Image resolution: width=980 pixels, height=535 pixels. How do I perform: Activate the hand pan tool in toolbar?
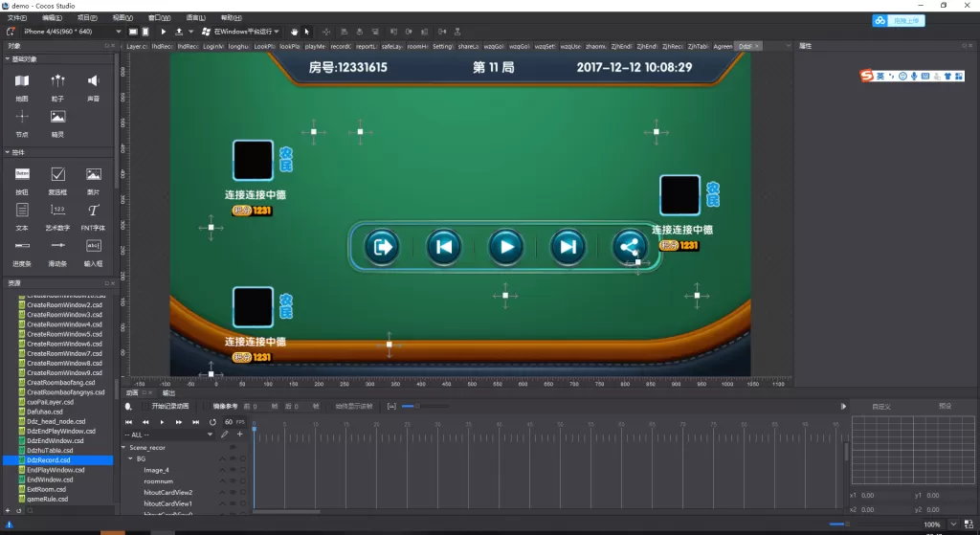click(294, 32)
